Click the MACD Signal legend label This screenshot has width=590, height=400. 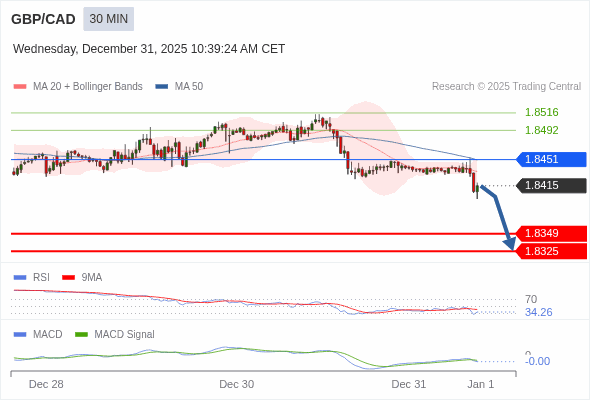point(125,335)
